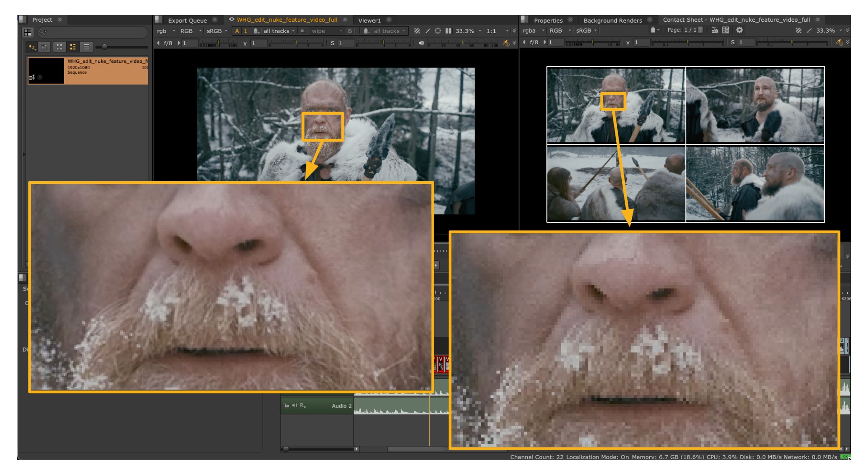This screenshot has height=475, width=868.
Task: Click the alphabetical sort icon in Project panel
Action: [32, 47]
